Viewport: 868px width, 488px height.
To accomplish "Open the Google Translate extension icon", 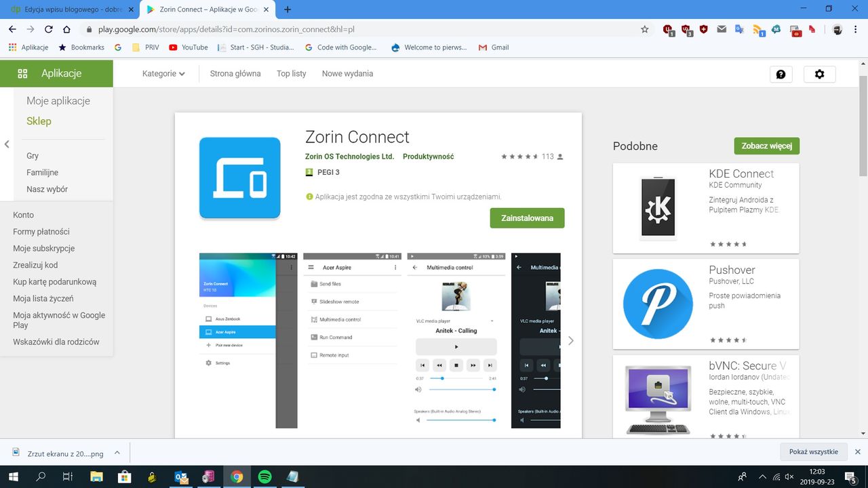I will pos(740,29).
